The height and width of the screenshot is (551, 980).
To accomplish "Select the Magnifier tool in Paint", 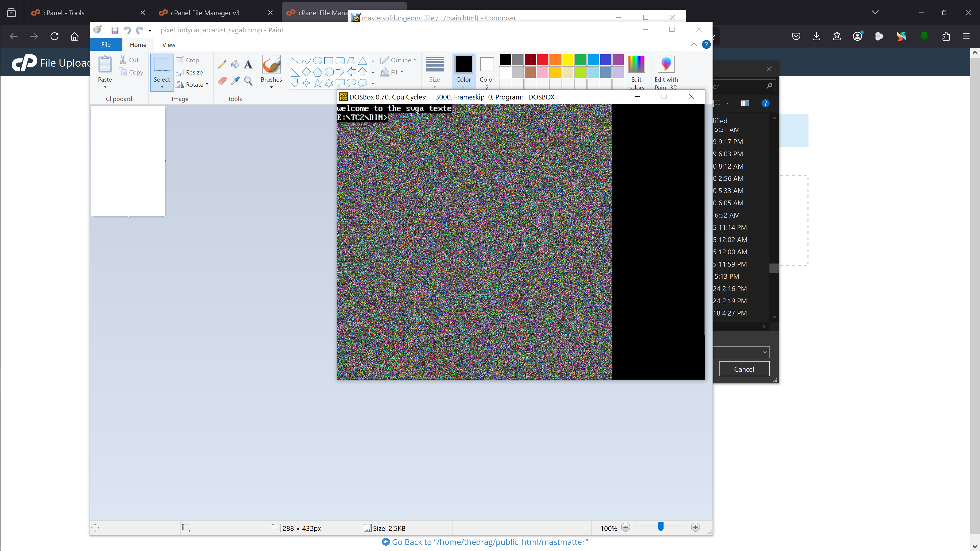I will [x=248, y=81].
